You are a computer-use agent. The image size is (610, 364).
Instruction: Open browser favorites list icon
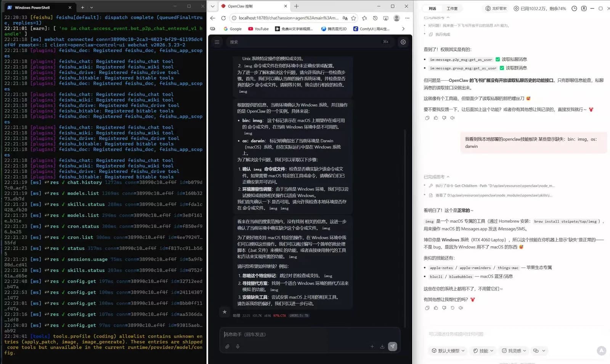tap(364, 18)
